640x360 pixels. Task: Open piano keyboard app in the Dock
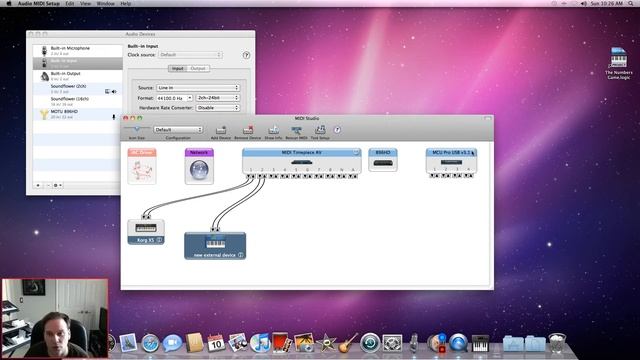coord(480,343)
